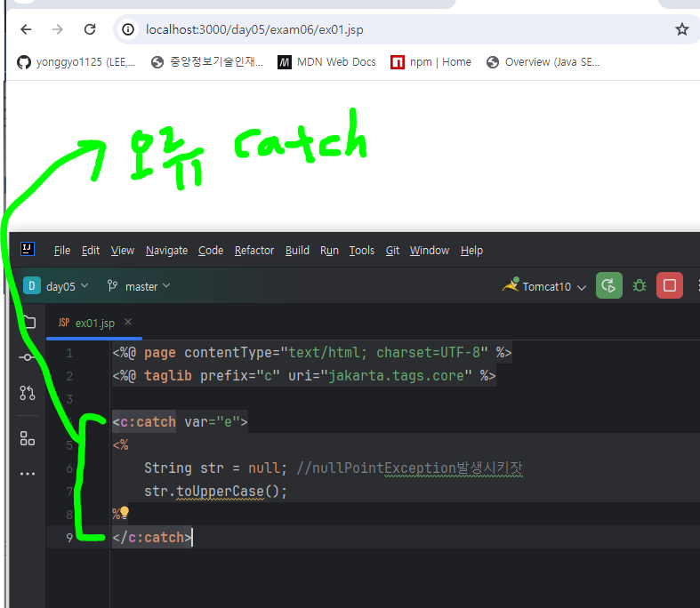Open the Navigate menu
Image resolution: width=700 pixels, height=608 pixels.
coord(166,251)
